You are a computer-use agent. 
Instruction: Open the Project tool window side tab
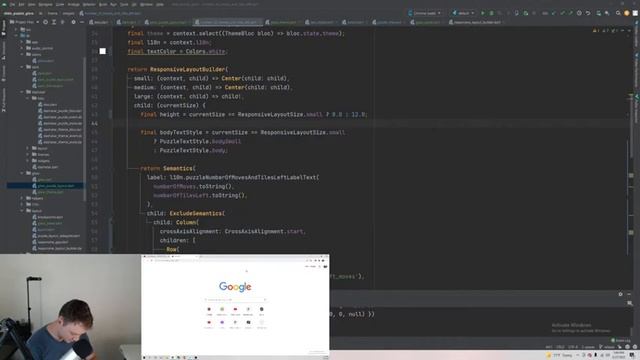pyautogui.click(x=4, y=28)
